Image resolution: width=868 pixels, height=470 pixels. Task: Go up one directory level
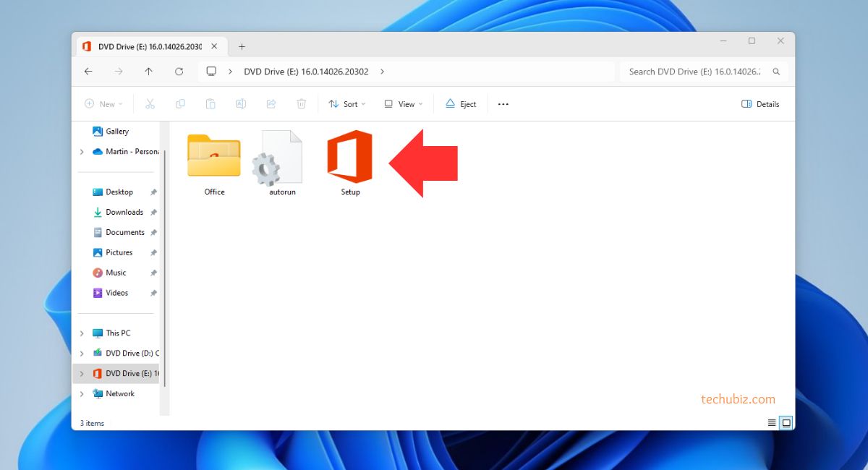[148, 72]
